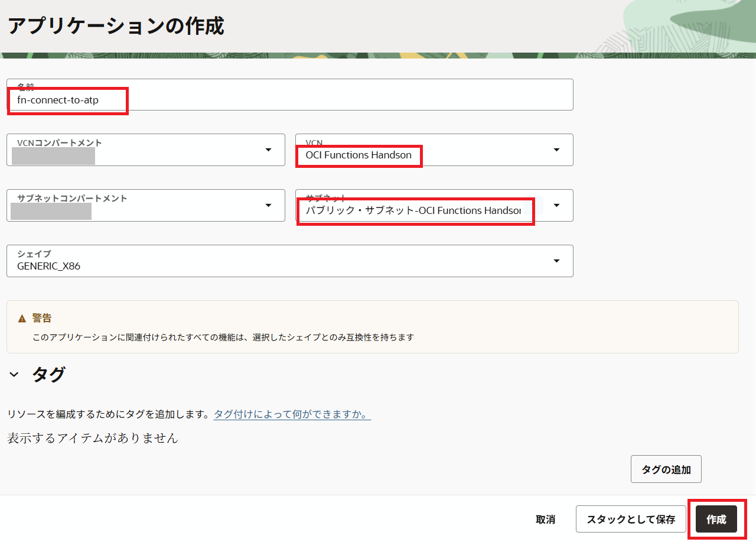This screenshot has height=542, width=756.
Task: Click the パブリック・サブネット value text
Action: (x=413, y=211)
